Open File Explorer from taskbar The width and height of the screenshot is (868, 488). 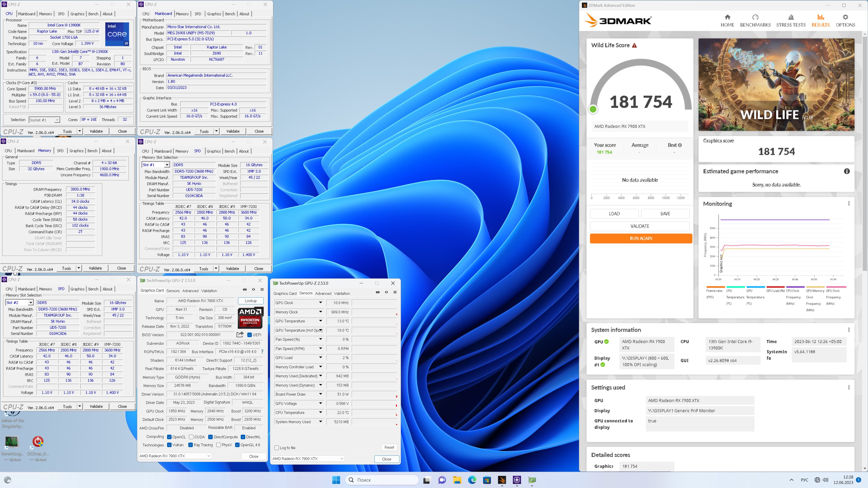click(x=457, y=480)
